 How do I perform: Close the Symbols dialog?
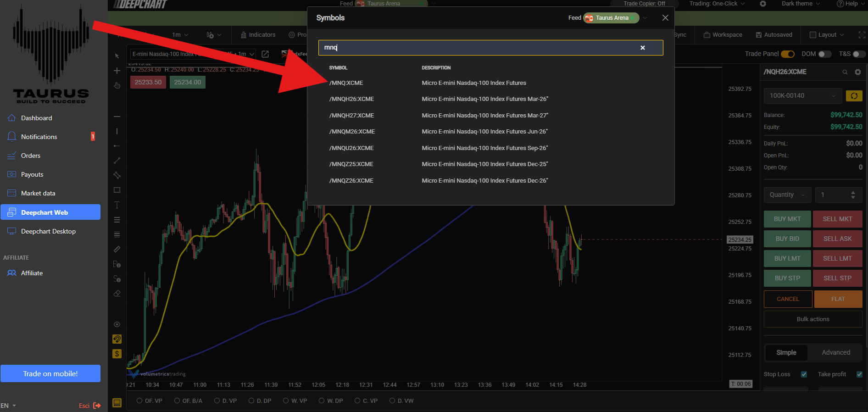665,18
